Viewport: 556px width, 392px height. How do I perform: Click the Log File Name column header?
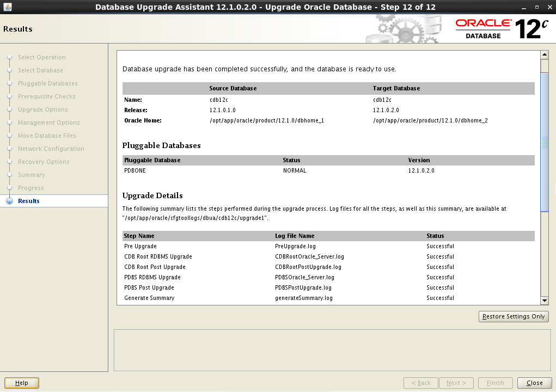[x=294, y=236]
